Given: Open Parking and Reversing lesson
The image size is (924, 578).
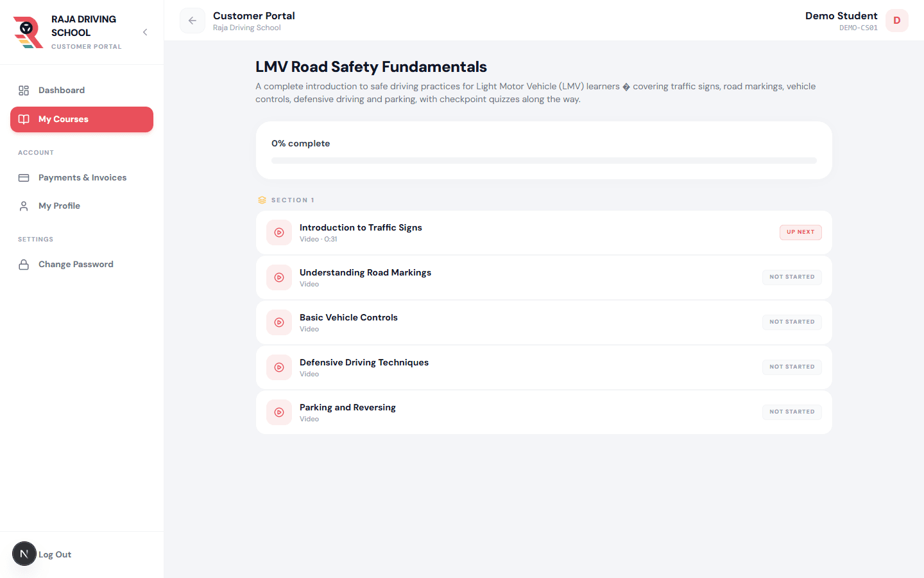Looking at the screenshot, I should pos(544,412).
